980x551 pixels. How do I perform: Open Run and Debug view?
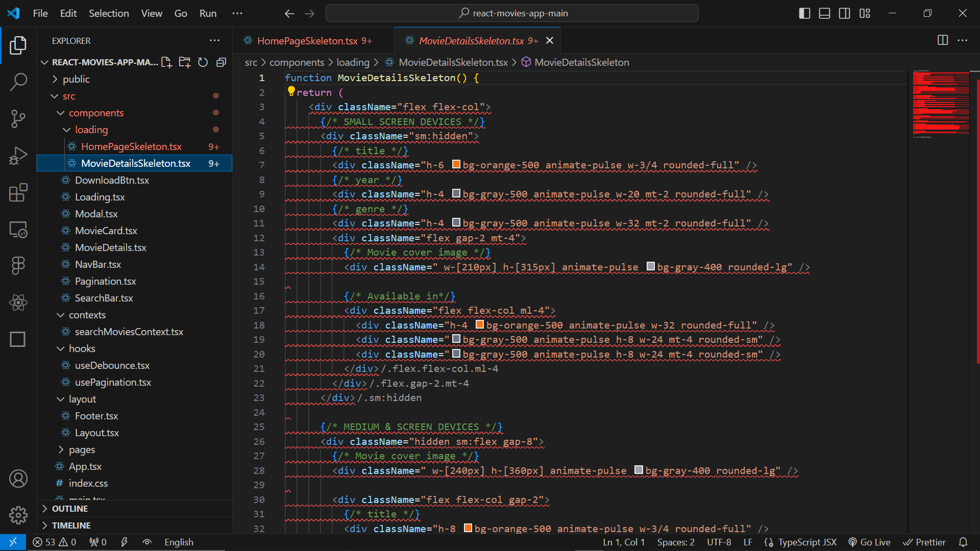click(x=18, y=156)
